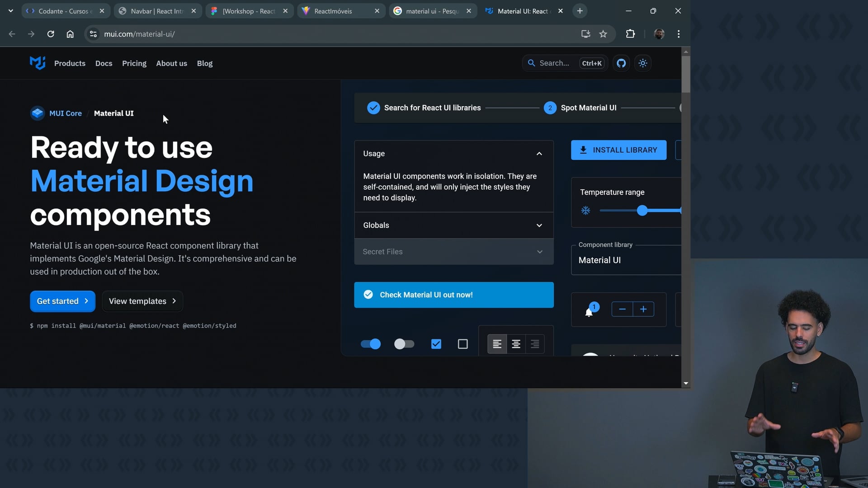Open the browser extensions puzzle icon
The image size is (868, 488).
[x=630, y=34]
